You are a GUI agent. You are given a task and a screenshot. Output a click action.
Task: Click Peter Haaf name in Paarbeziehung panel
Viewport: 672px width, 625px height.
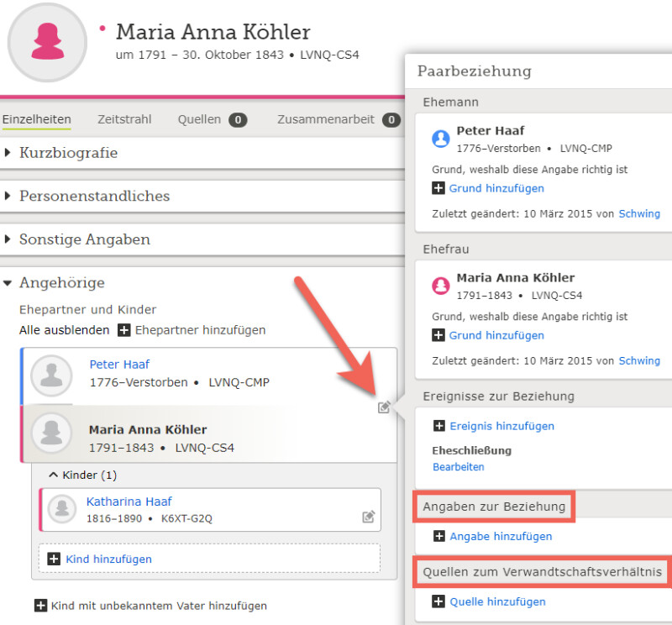491,131
